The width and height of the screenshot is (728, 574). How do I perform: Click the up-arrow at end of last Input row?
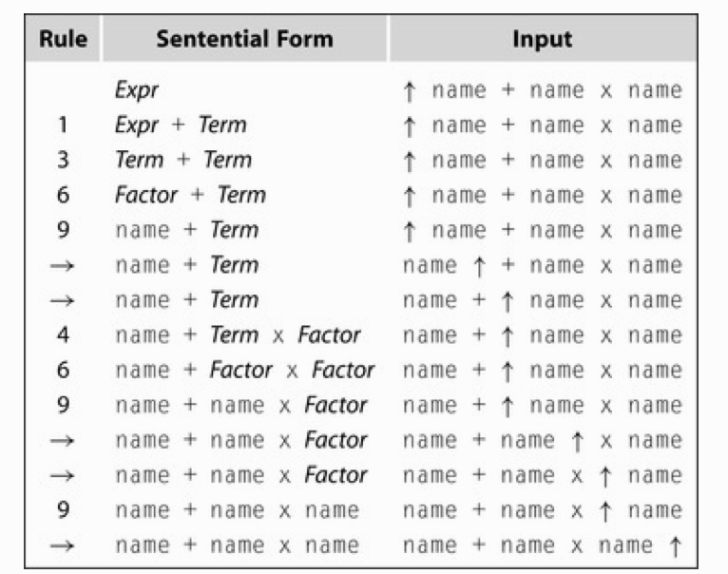tap(675, 546)
